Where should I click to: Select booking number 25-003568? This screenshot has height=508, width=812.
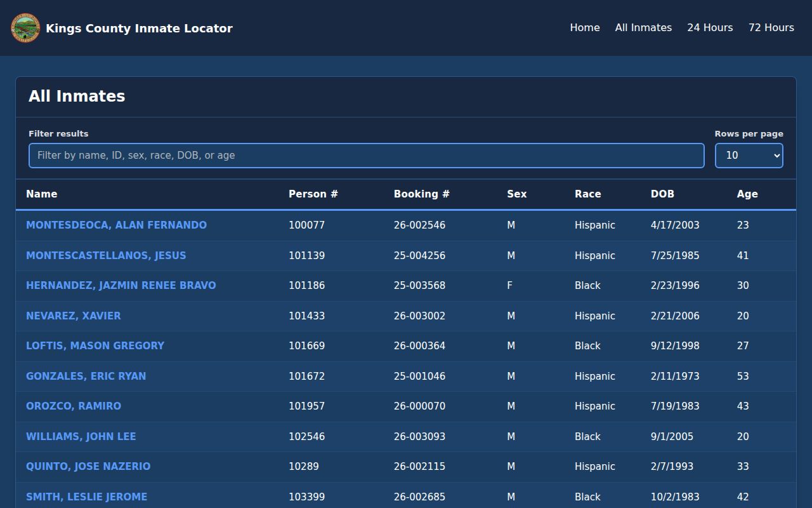[x=419, y=286]
